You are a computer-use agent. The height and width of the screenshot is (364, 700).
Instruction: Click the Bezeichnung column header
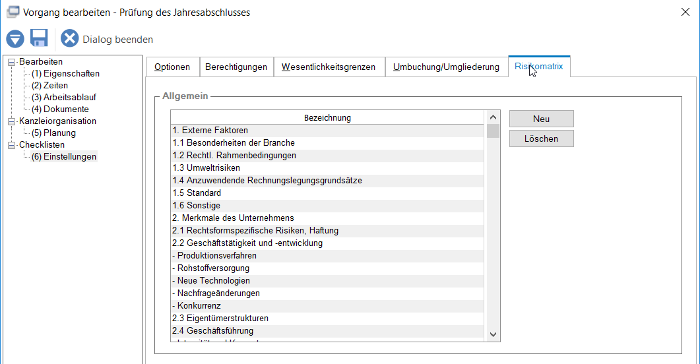[327, 118]
